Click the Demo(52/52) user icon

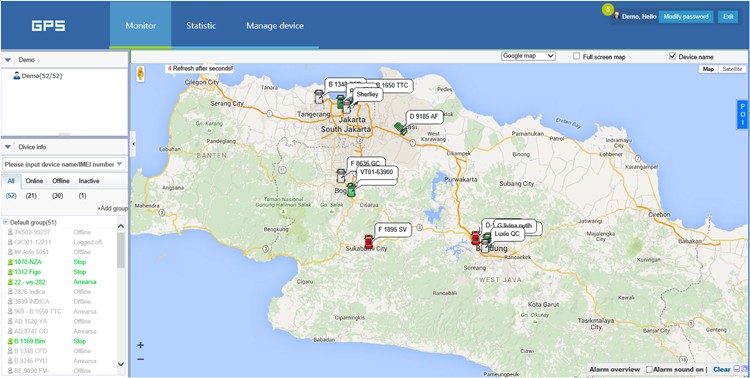[x=17, y=76]
